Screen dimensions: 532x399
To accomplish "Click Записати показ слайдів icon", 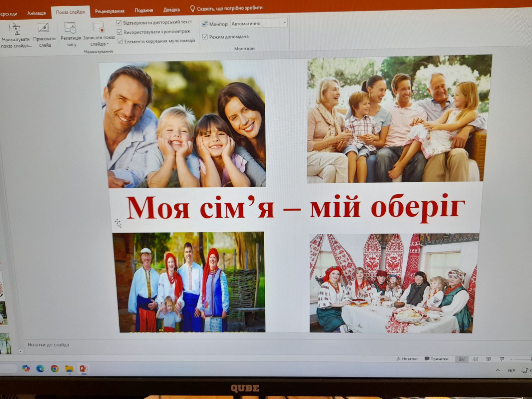I will pos(98,27).
